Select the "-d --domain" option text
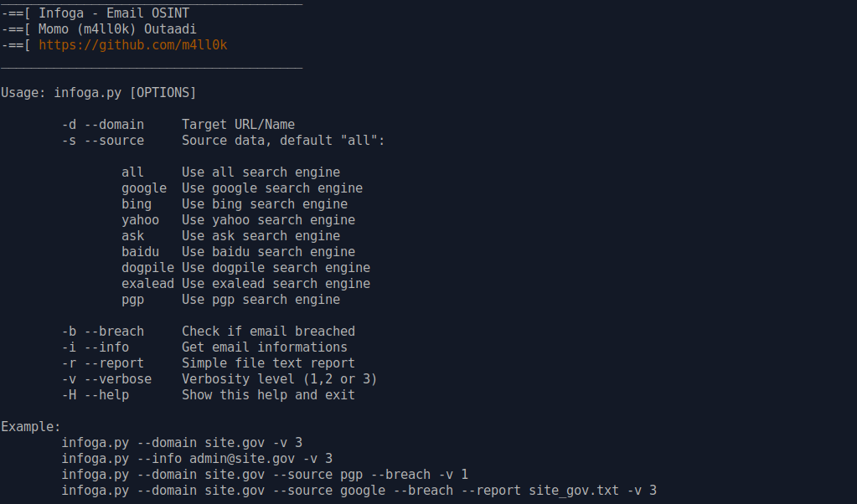Screen dimensions: 857x504 coord(102,125)
